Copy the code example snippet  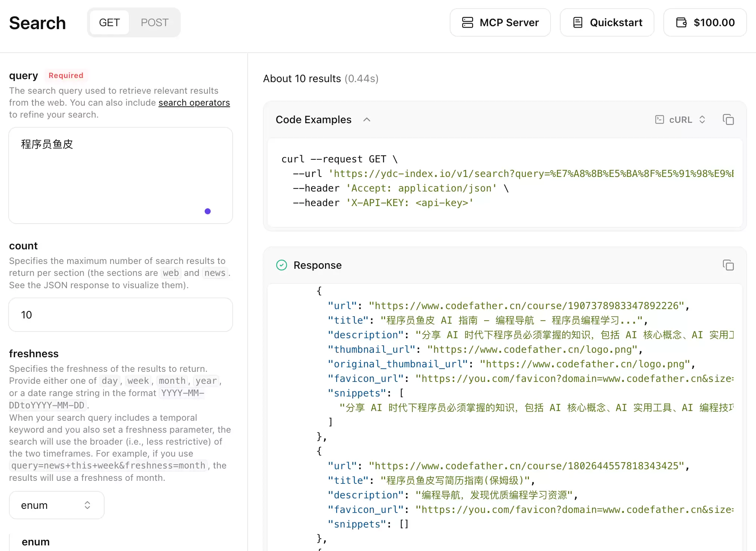[728, 119]
